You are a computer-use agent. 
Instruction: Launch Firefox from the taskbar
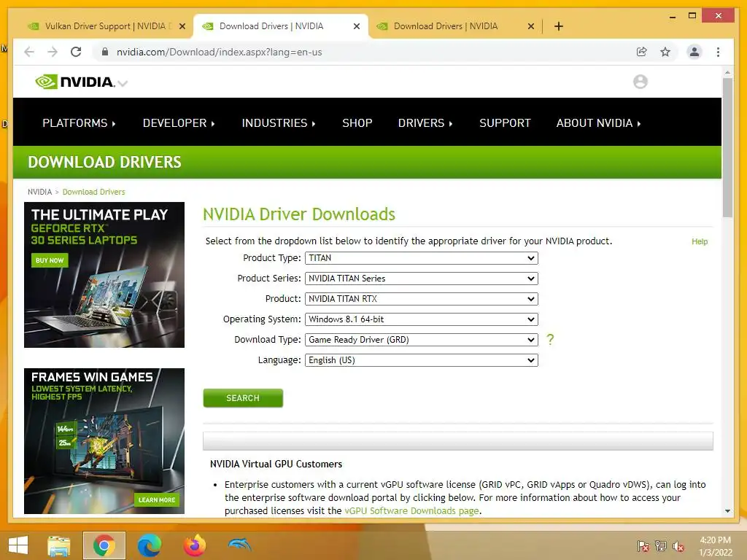[194, 545]
